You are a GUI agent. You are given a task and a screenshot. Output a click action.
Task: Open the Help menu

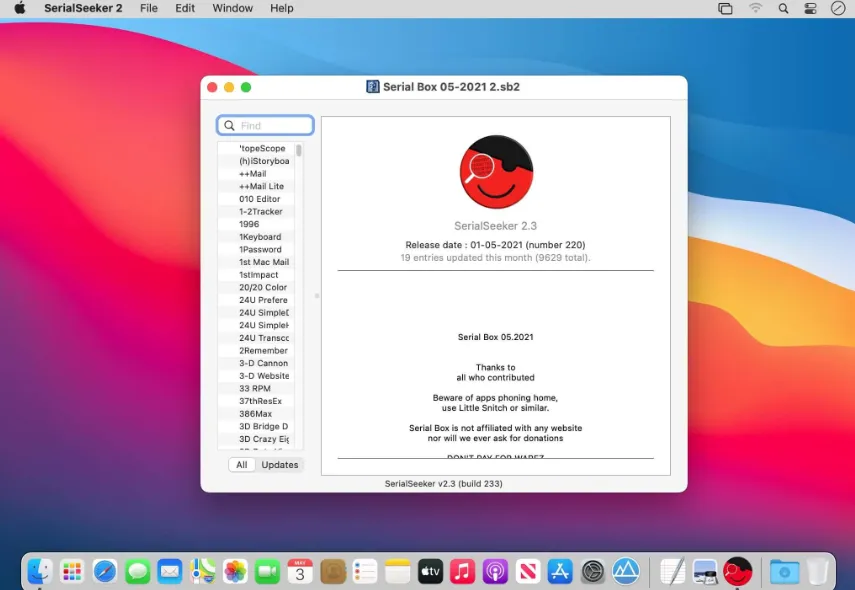pos(282,8)
